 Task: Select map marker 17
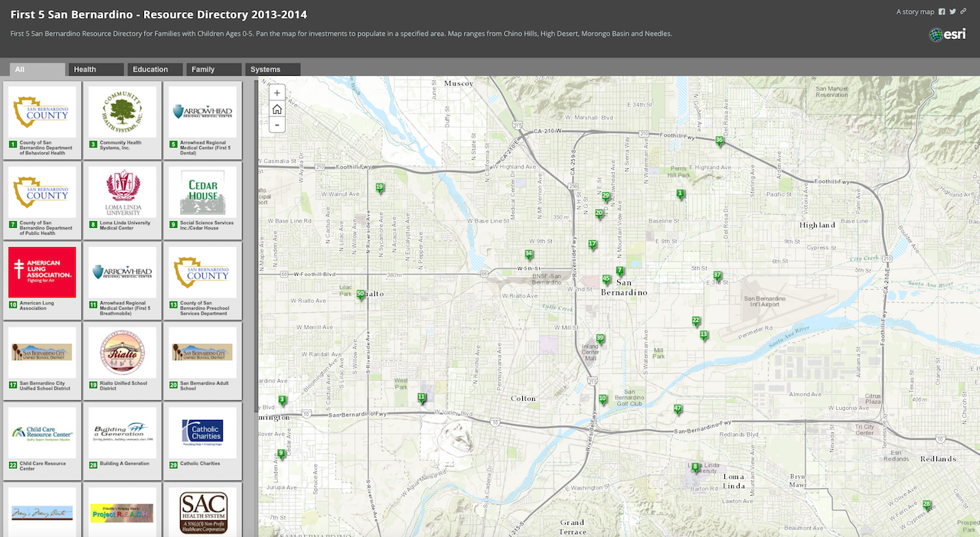pos(592,245)
